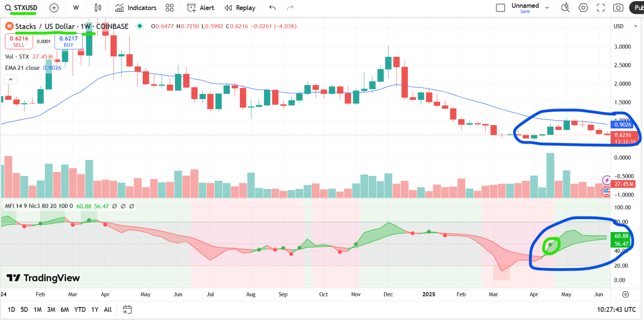Image resolution: width=644 pixels, height=320 pixels.
Task: Set the date range to 5D
Action: (24, 309)
